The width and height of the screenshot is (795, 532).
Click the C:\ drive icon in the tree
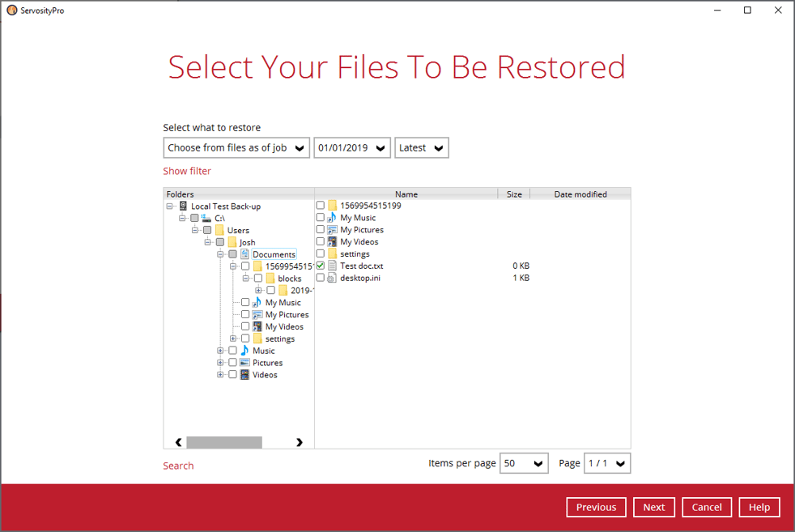[x=206, y=218]
